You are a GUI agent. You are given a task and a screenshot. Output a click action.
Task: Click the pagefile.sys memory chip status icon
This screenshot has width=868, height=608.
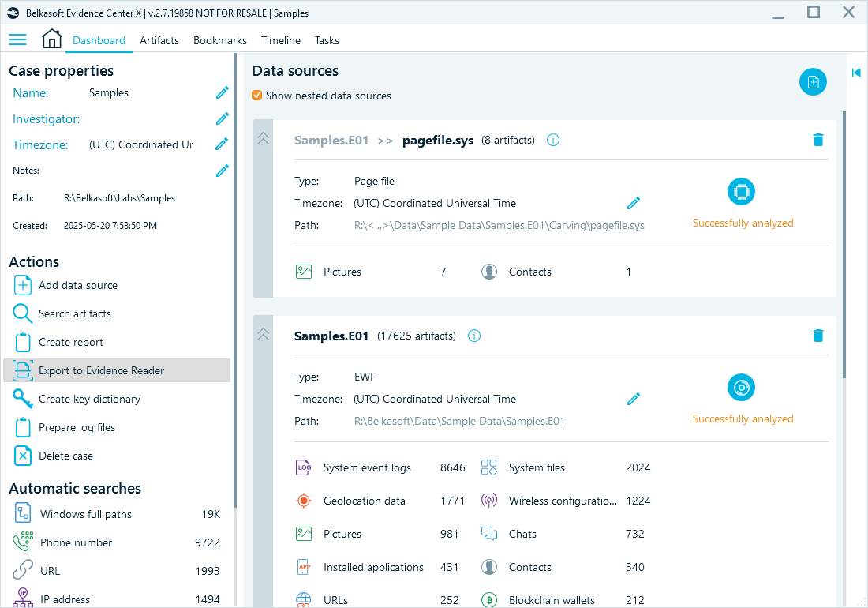(x=741, y=192)
